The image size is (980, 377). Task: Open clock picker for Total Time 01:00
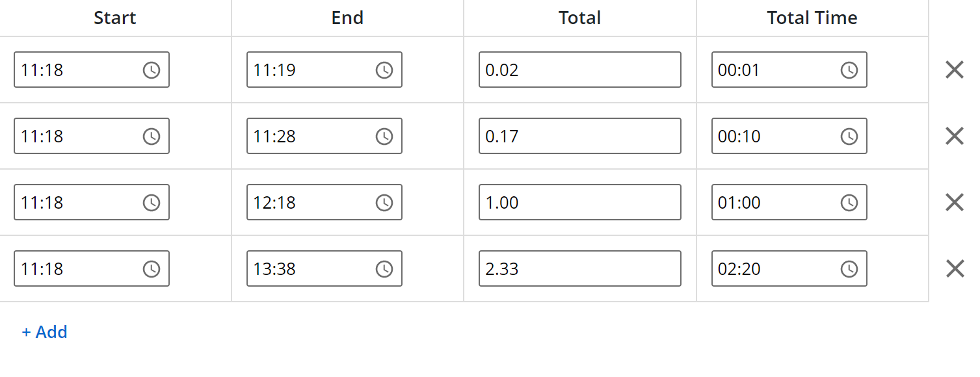[x=849, y=203]
